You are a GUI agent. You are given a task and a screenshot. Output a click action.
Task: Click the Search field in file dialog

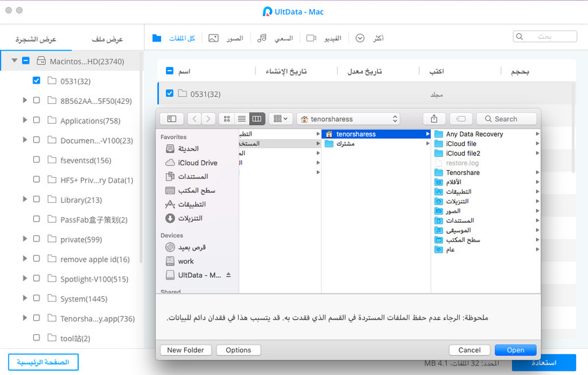click(506, 119)
